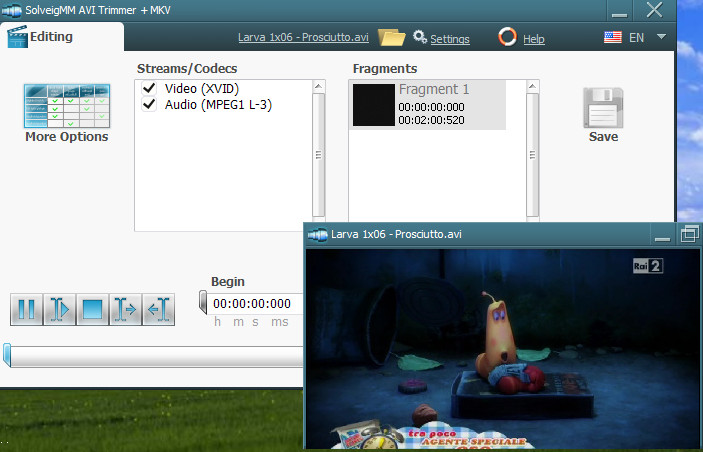This screenshot has width=703, height=452.
Task: Open the Settings link
Action: click(x=450, y=39)
